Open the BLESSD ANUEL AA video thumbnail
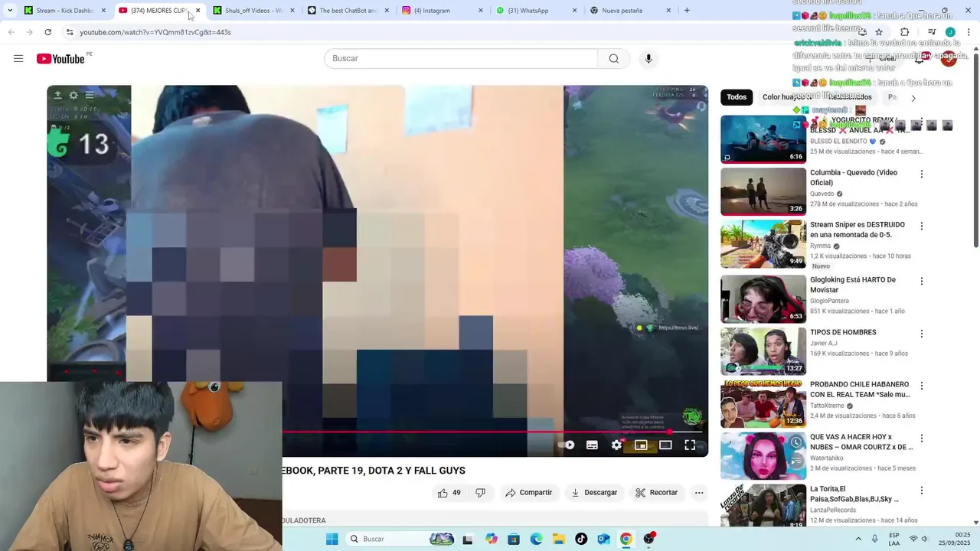This screenshot has width=980, height=551. (x=763, y=139)
